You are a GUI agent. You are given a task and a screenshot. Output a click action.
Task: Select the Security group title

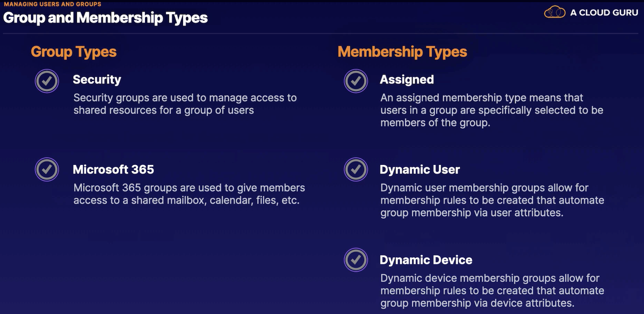[97, 80]
